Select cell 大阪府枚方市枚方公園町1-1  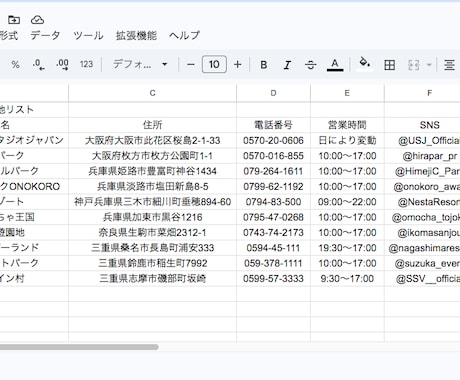click(x=152, y=156)
